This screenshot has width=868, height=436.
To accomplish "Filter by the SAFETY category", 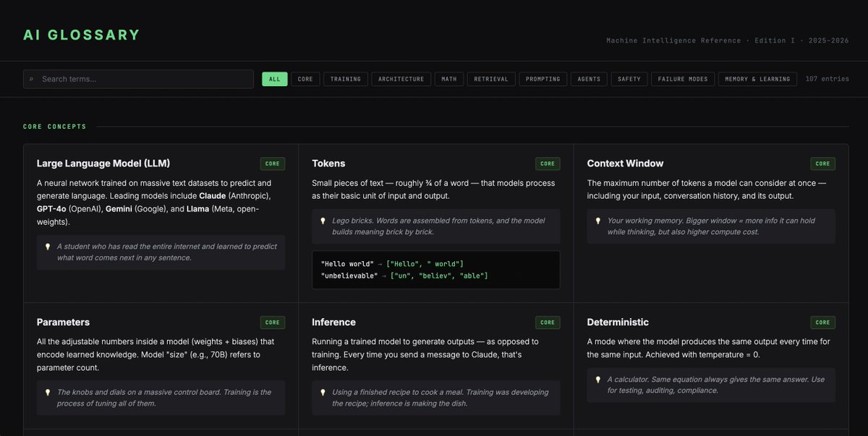I will click(x=629, y=79).
